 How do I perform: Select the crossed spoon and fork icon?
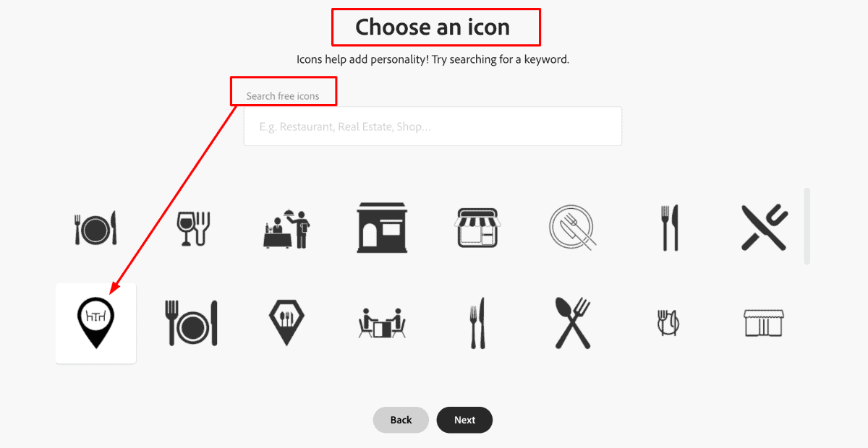[x=572, y=323]
